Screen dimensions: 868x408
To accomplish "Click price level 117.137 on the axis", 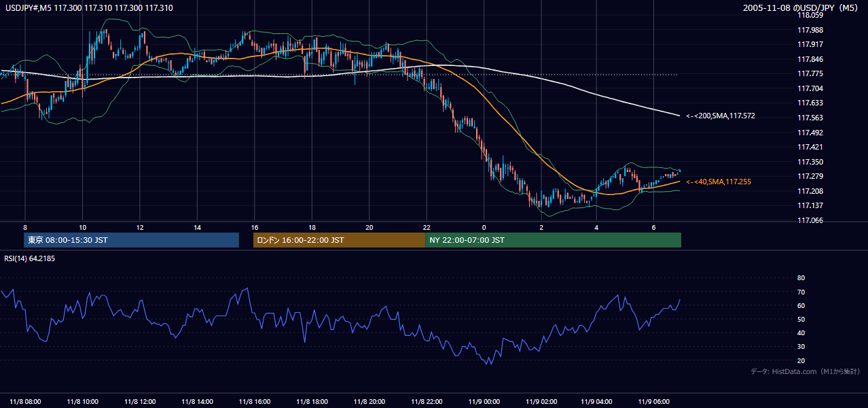I will coord(810,205).
